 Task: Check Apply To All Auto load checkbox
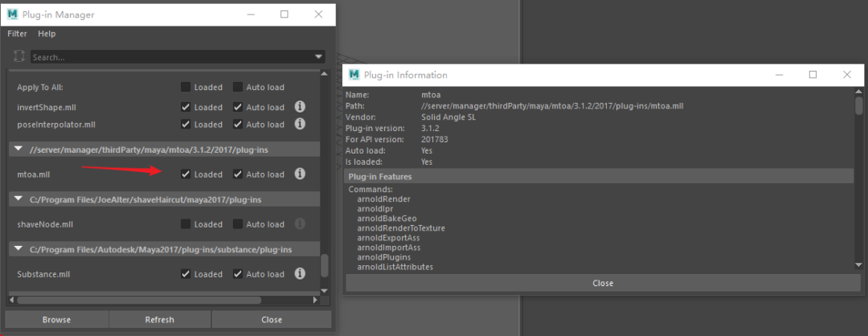(x=237, y=87)
